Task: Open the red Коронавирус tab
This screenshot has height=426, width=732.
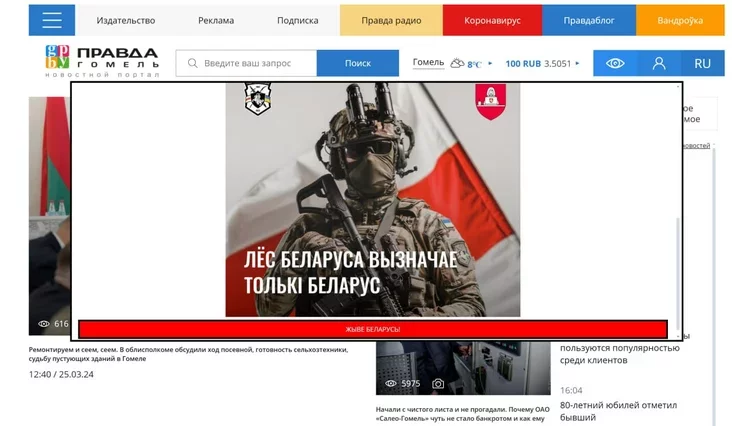Action: coord(491,20)
